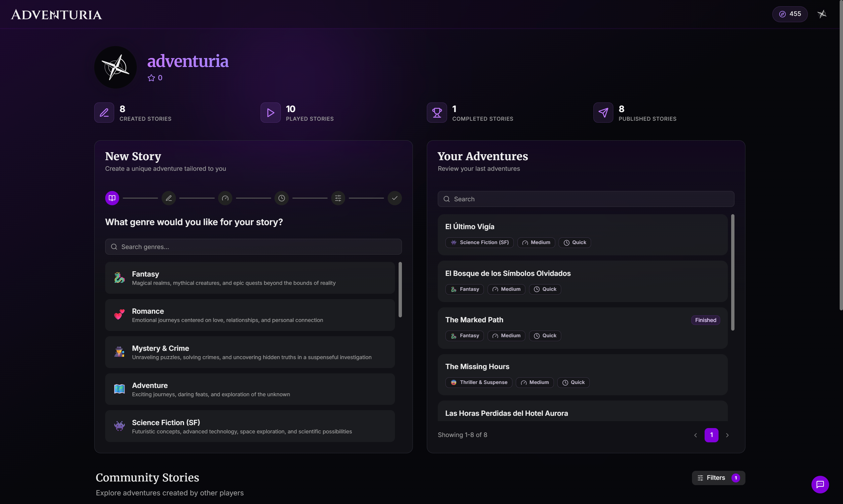Click the star rating icon under username

pyautogui.click(x=151, y=78)
